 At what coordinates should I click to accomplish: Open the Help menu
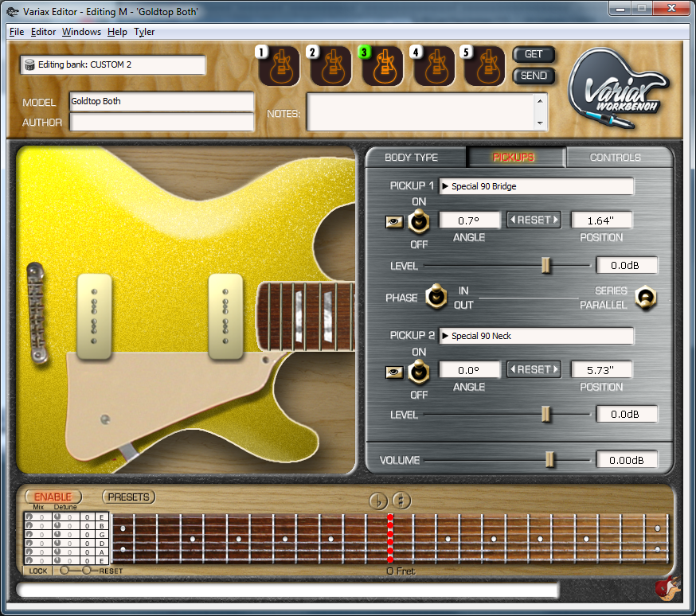pos(117,32)
